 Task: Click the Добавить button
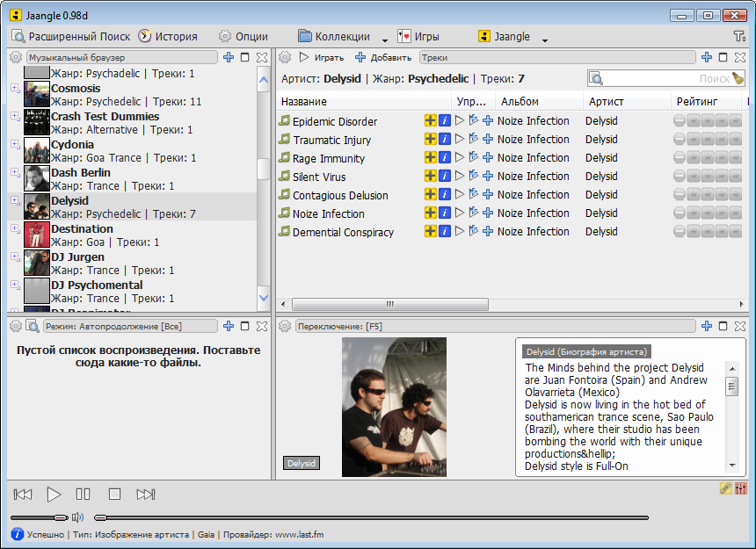pos(383,57)
